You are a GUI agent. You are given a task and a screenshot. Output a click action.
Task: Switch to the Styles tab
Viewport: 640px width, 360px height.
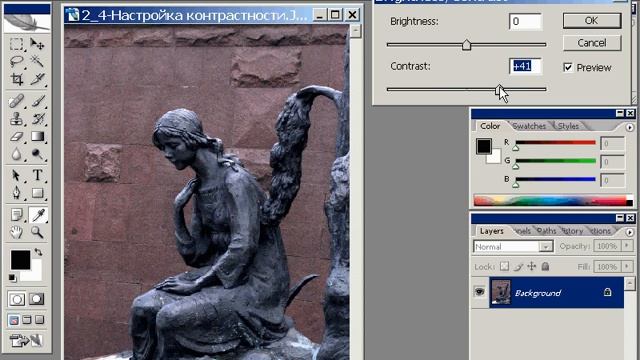tap(568, 126)
